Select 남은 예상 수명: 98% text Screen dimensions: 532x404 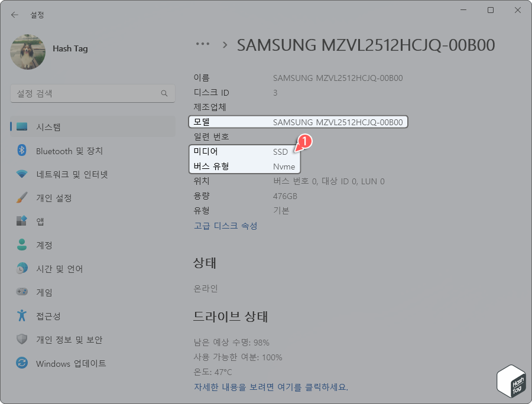(231, 343)
